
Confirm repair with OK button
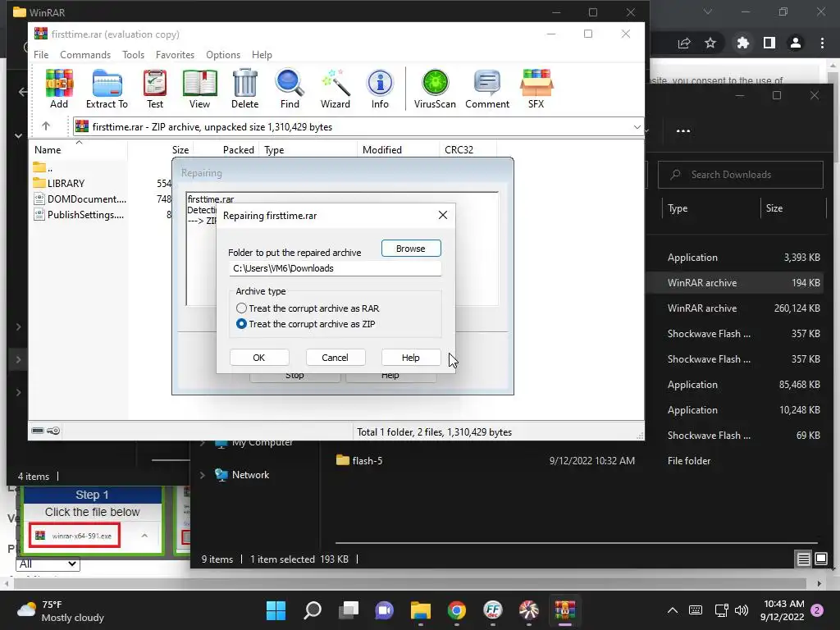click(259, 358)
